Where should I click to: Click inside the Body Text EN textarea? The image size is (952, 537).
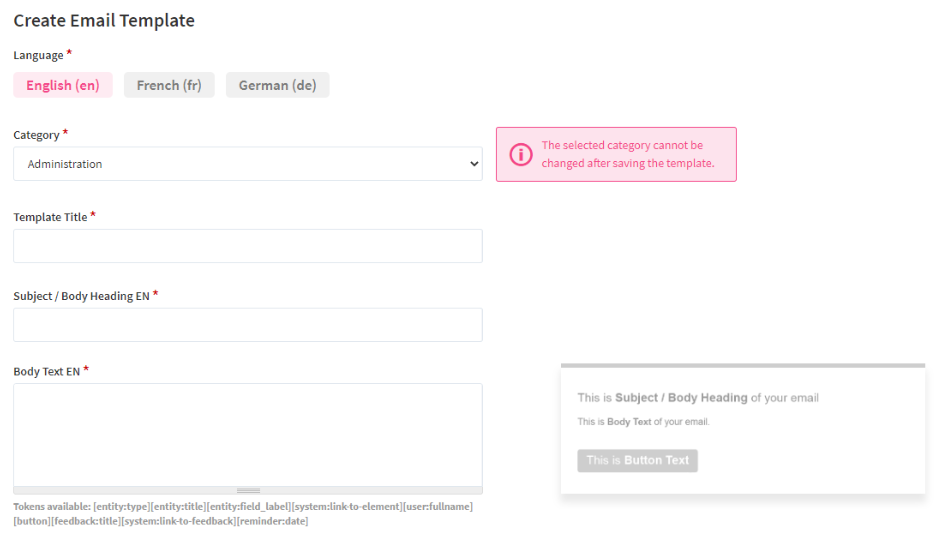(x=247, y=434)
